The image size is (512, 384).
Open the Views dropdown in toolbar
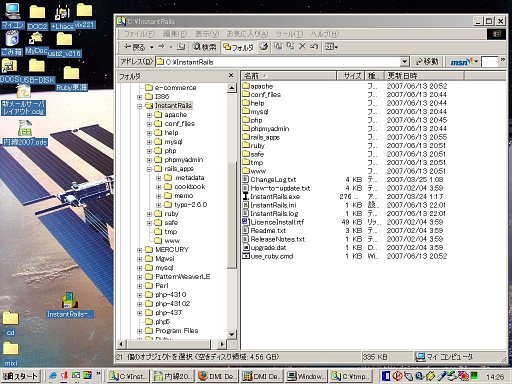331,47
